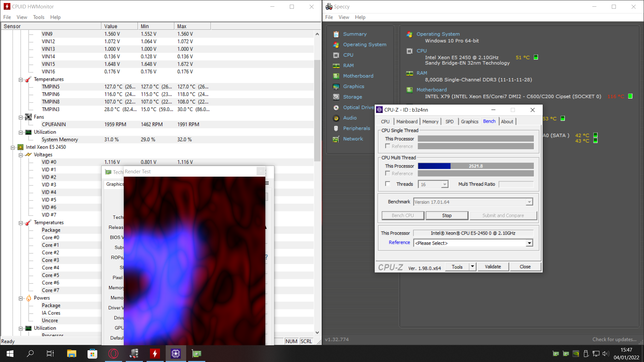Open HWMonitor Tools menu

[39, 17]
